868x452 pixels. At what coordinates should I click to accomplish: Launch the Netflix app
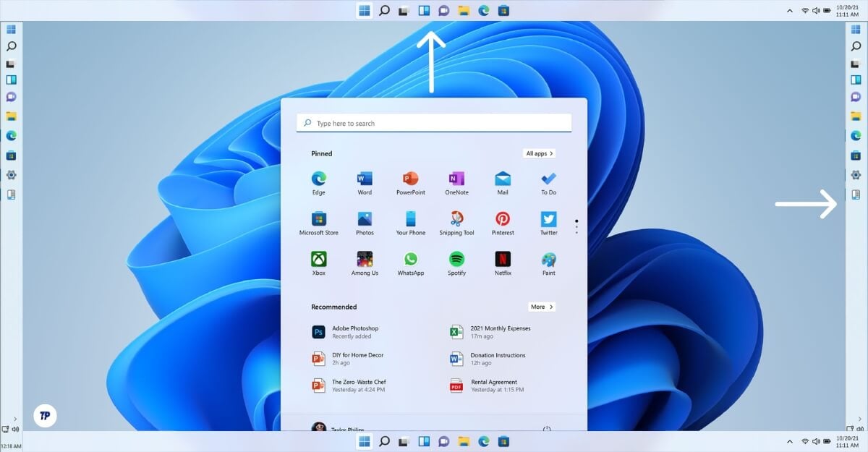pyautogui.click(x=503, y=263)
